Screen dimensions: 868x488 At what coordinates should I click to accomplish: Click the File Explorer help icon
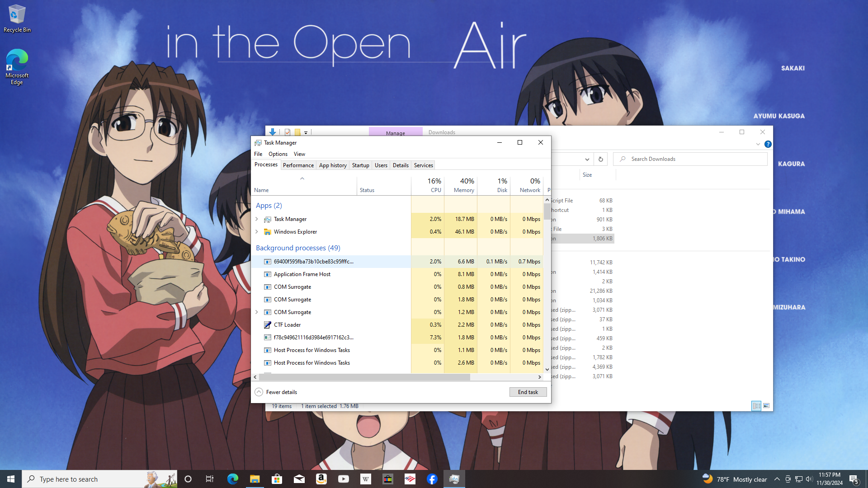768,144
